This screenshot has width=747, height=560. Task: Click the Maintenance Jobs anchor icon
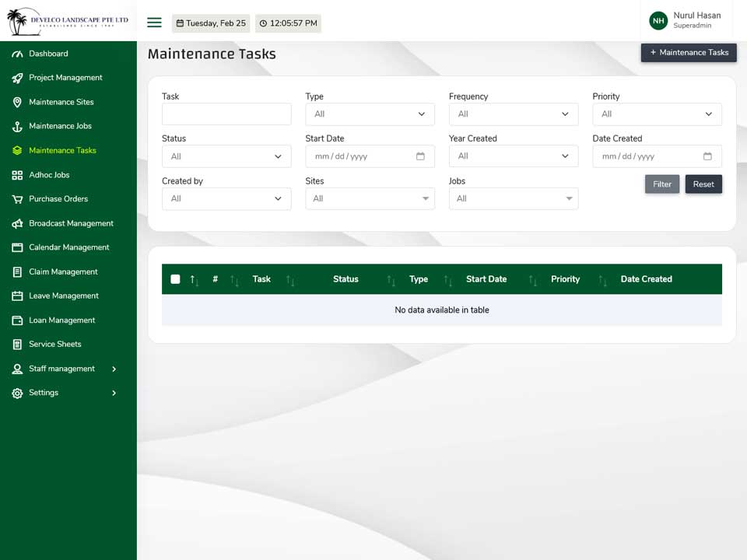click(x=17, y=127)
